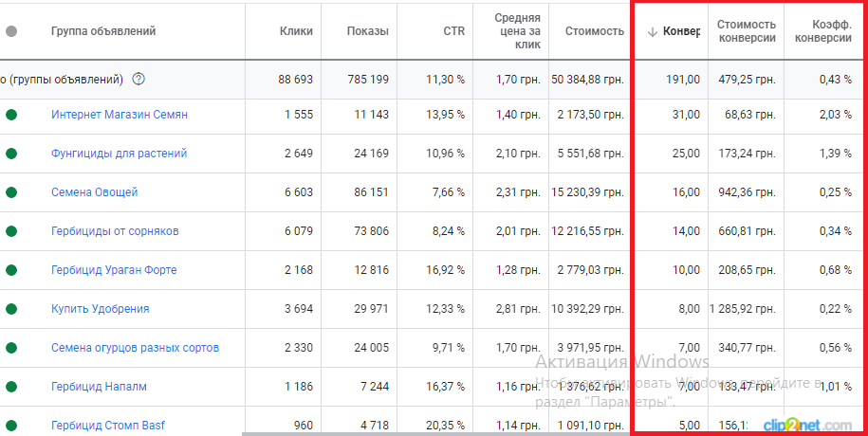Sort by Стоимость конверсии column header
The image size is (868, 436).
(x=747, y=31)
